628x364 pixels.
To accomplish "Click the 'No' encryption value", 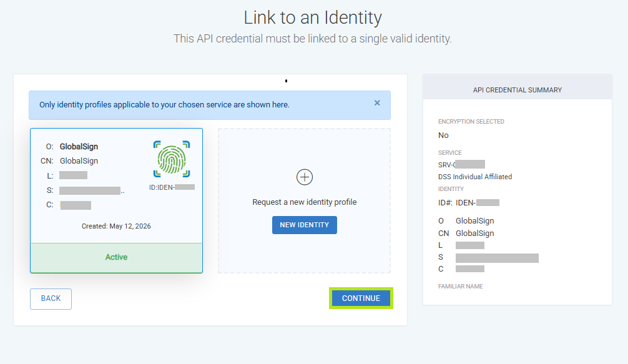I will (x=443, y=135).
